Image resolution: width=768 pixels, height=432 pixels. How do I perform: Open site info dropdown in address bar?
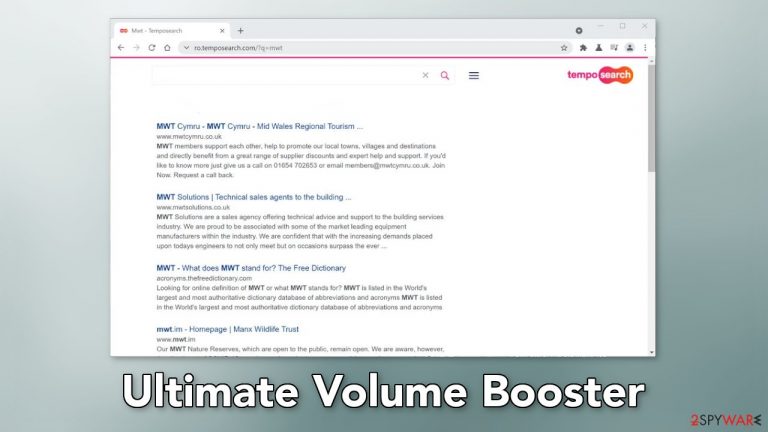pos(186,48)
